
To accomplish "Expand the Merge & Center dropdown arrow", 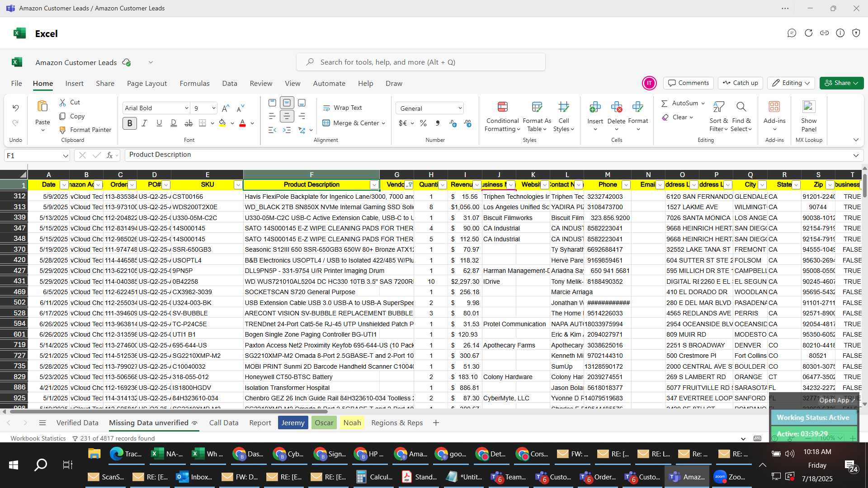I will point(383,123).
